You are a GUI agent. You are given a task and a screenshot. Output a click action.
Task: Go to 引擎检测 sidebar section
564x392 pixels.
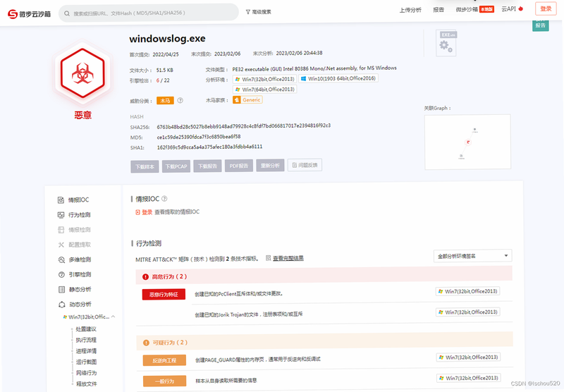pos(75,274)
